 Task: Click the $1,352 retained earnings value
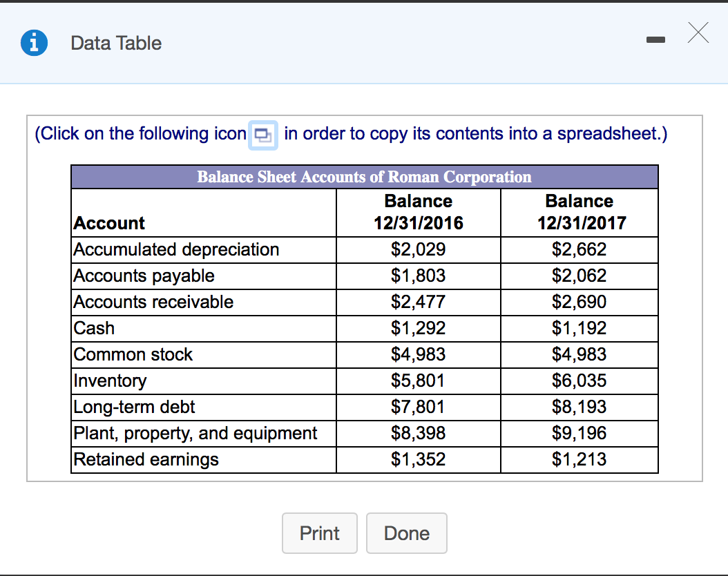(x=419, y=459)
